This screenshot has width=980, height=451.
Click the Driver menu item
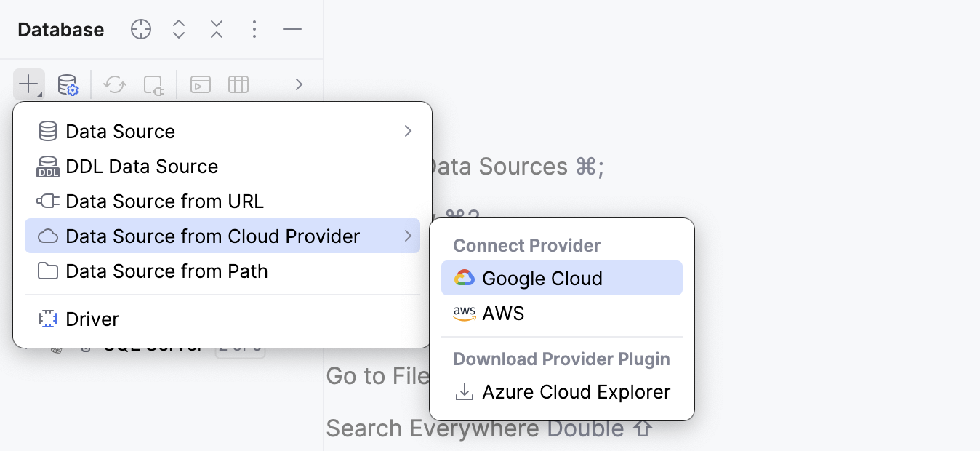point(93,319)
